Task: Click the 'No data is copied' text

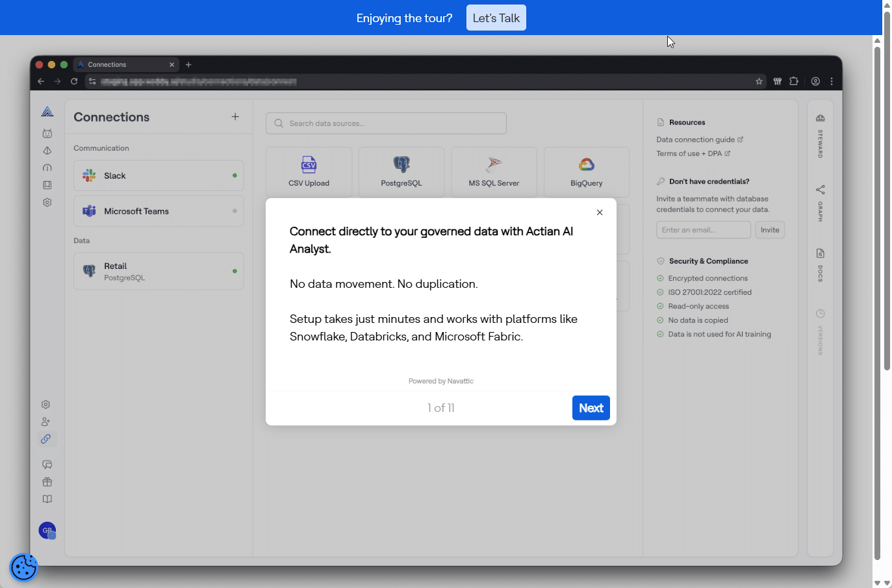Action: 698,320
